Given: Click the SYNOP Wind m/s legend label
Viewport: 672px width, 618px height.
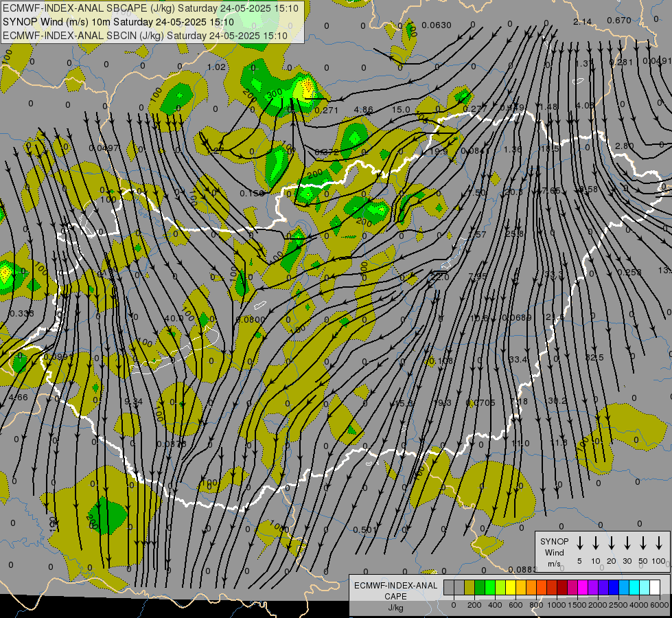Looking at the screenshot, I should click(x=554, y=552).
